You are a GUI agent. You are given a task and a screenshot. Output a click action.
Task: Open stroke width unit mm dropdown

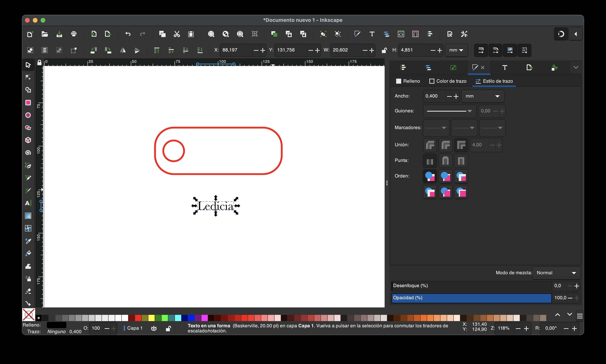click(483, 96)
